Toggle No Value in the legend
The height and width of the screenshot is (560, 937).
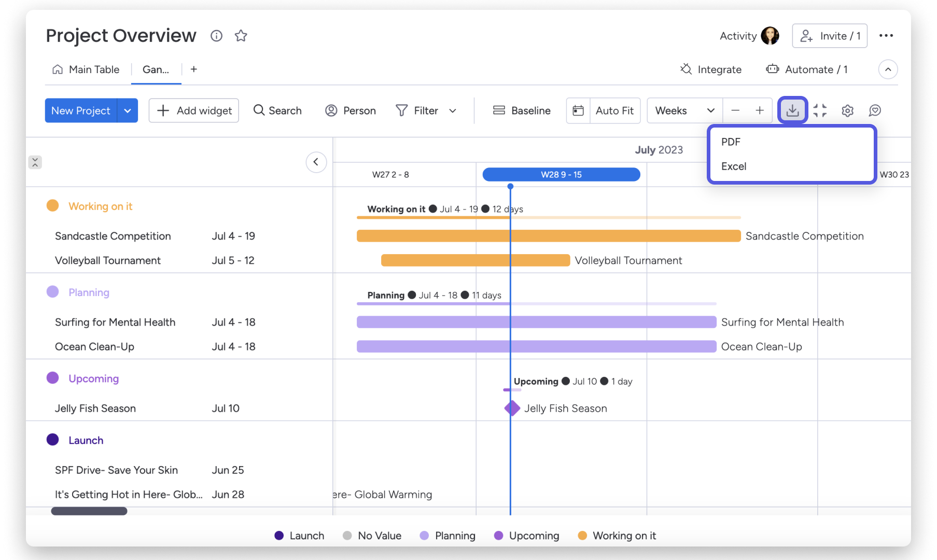point(372,536)
